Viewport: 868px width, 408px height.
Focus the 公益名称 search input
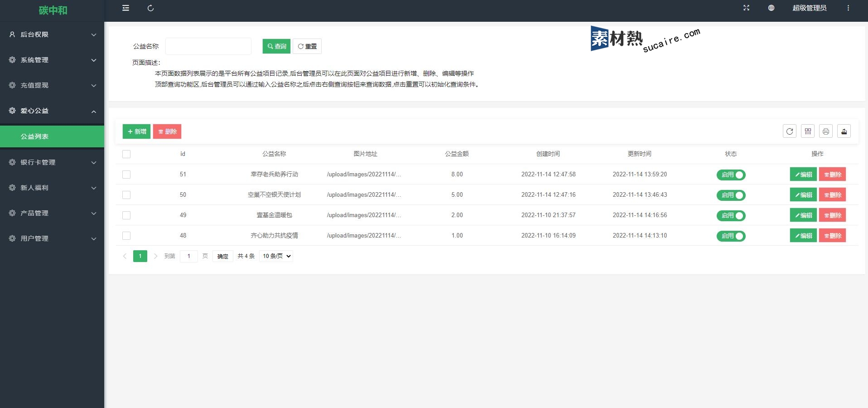tap(208, 46)
